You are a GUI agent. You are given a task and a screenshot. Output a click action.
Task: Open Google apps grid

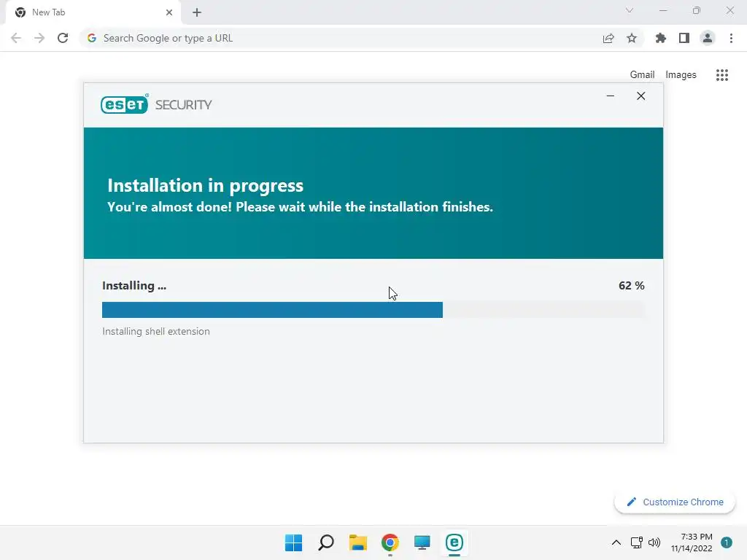(x=722, y=75)
